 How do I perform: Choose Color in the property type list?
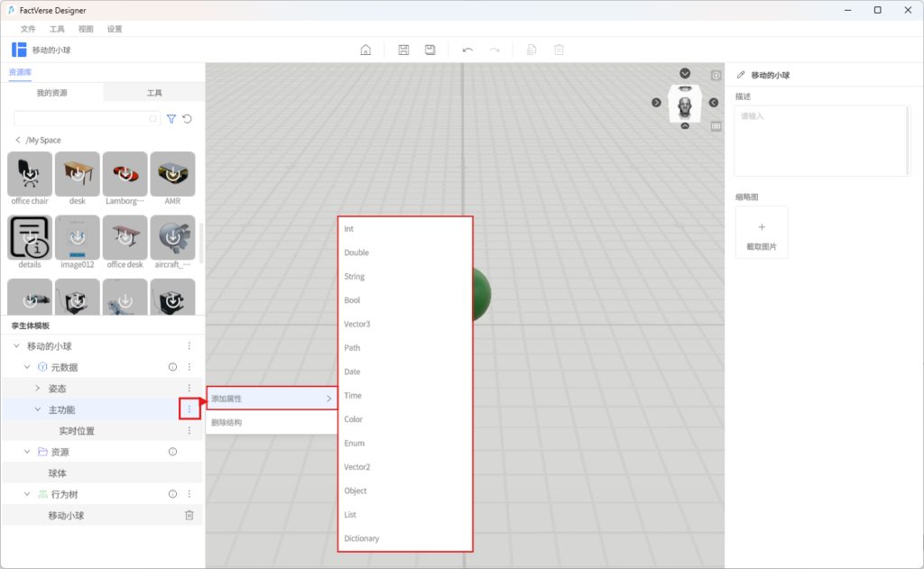click(x=354, y=419)
